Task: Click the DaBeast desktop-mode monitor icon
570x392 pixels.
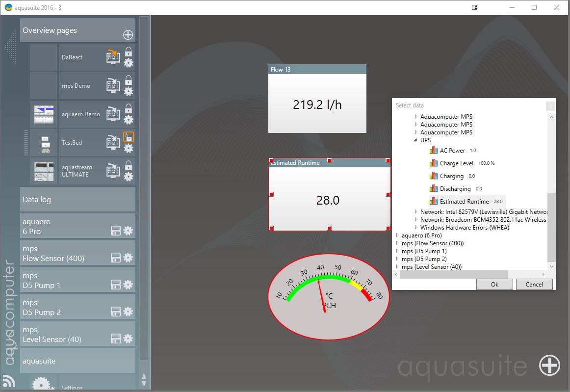Action: (x=113, y=57)
